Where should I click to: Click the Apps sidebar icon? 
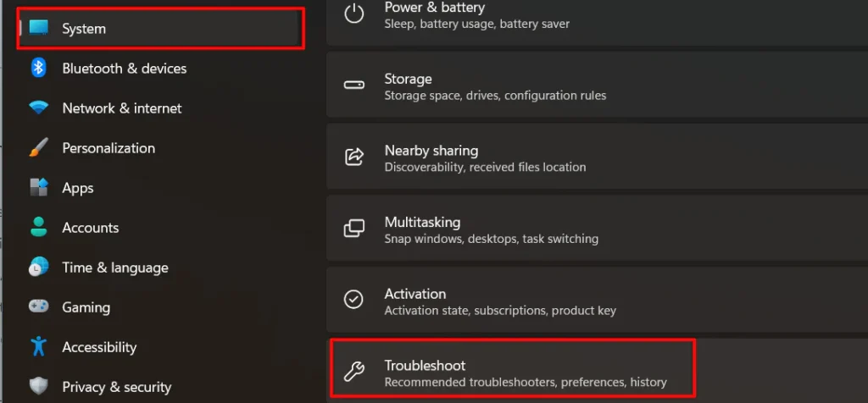tap(39, 187)
